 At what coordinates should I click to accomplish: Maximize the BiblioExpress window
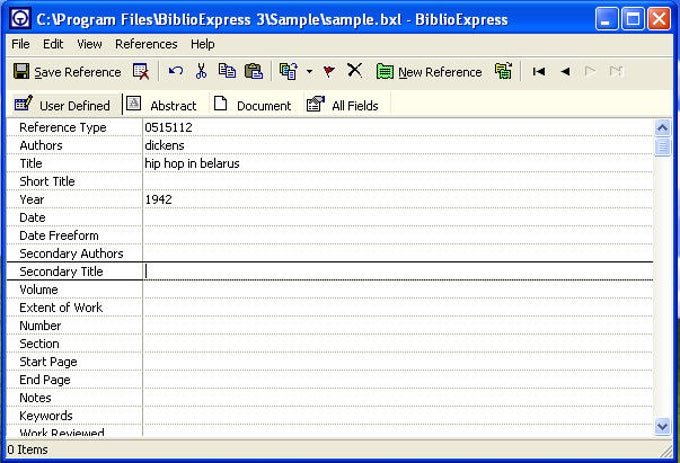pos(633,19)
